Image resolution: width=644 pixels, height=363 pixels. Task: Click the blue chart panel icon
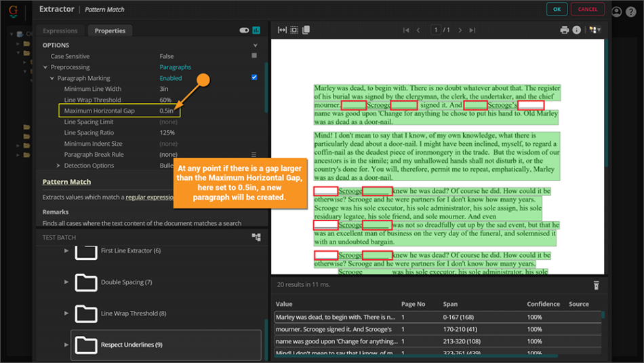pos(256,30)
